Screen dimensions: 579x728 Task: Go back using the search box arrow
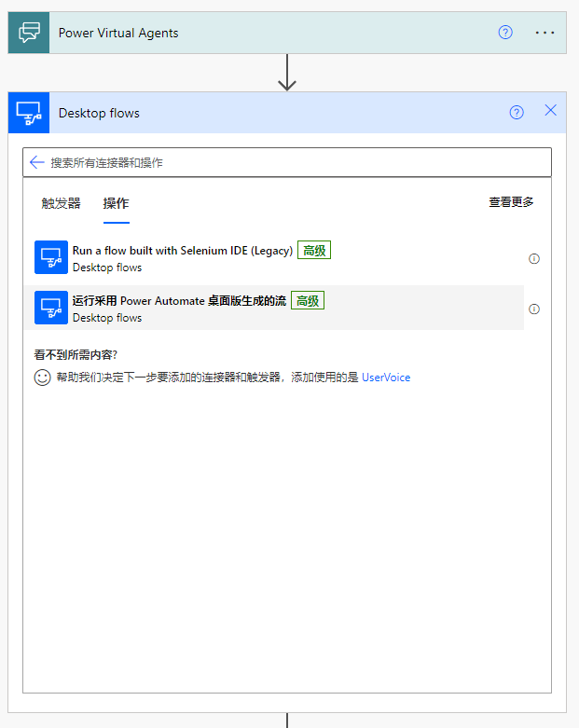point(36,162)
